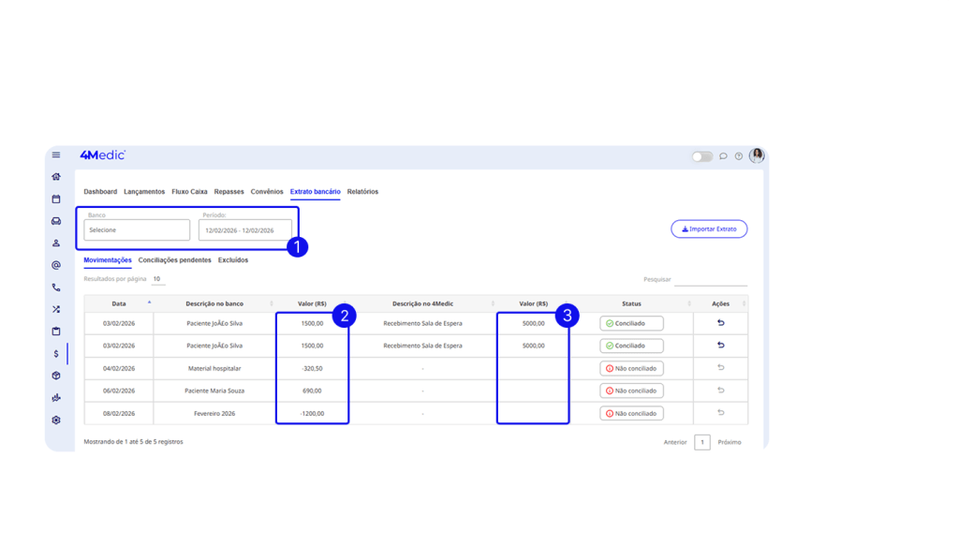Viewport: 959px width, 560px height.
Task: Switch to the Lançamentos tab
Action: pos(144,192)
